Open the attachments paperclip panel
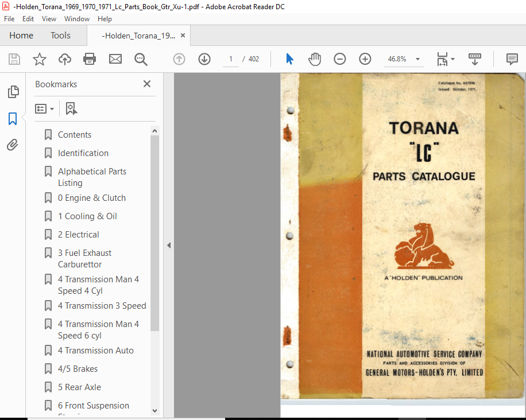 (x=13, y=145)
